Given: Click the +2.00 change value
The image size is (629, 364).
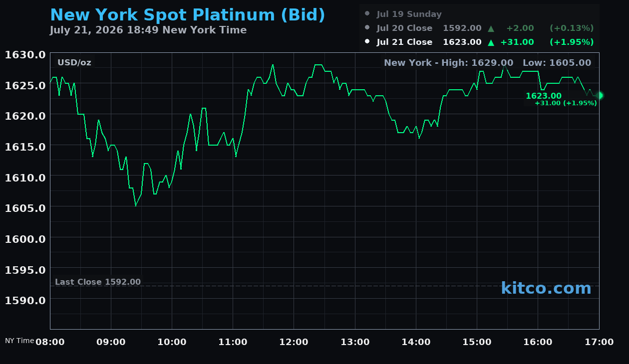Looking at the screenshot, I should [520, 28].
